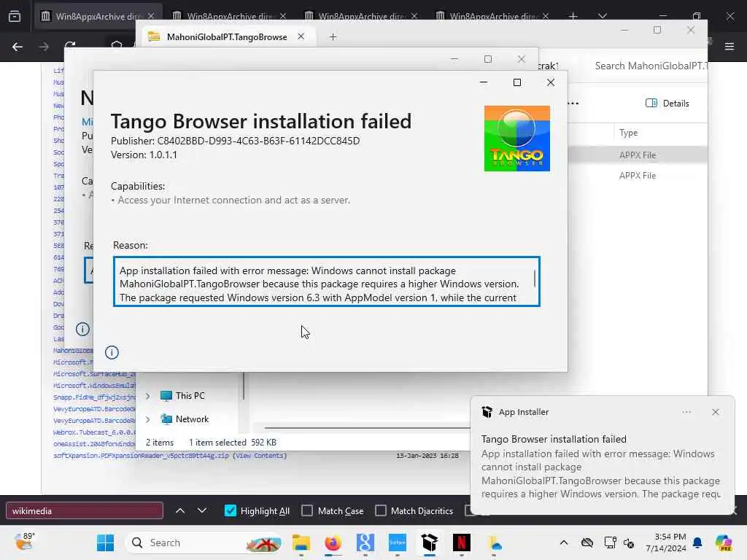
Task: Enable the Match Case checkbox
Action: 307,511
